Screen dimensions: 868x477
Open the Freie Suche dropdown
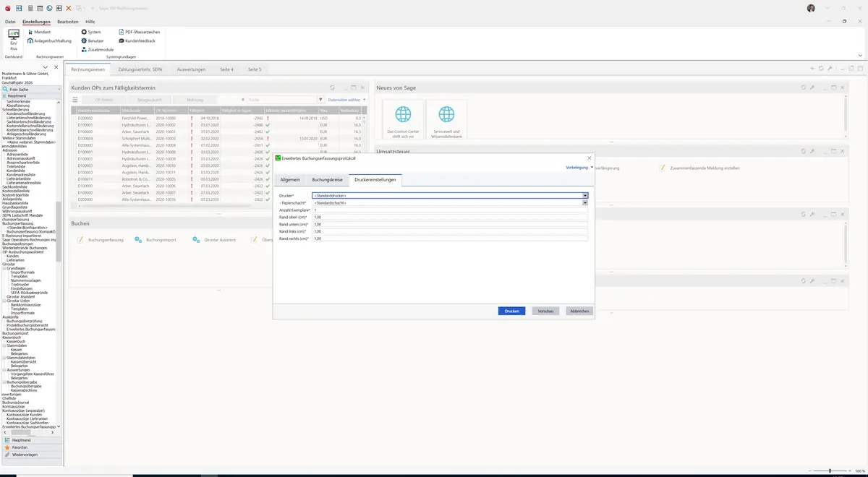click(60, 89)
